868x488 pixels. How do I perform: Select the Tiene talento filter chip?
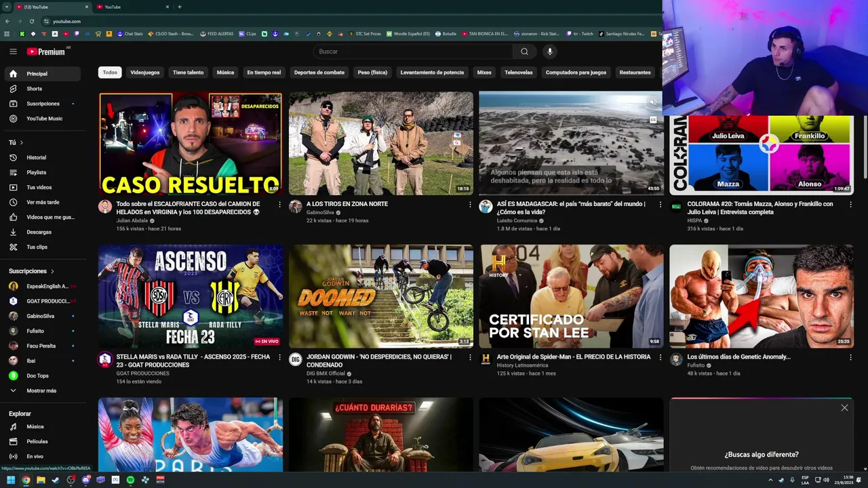188,73
